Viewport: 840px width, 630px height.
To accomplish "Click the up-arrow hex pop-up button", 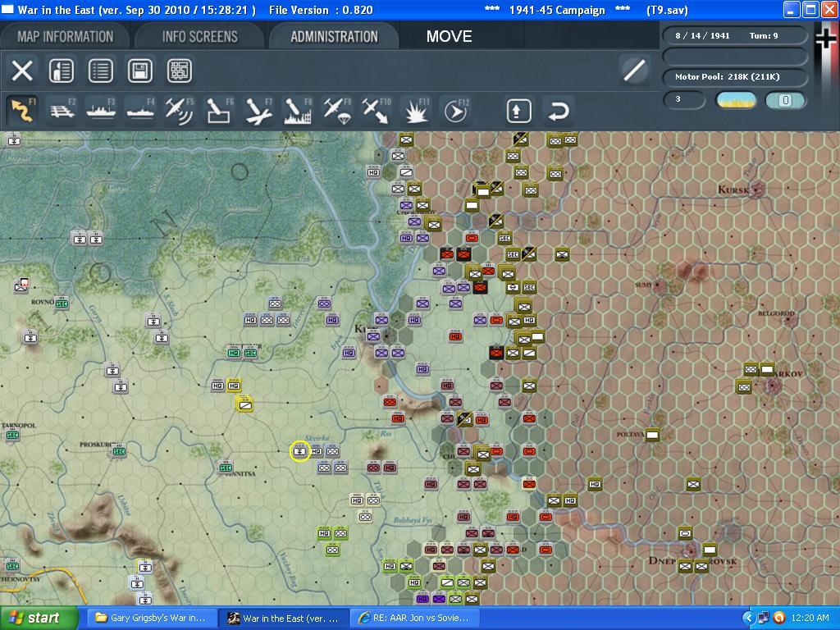I will pos(518,111).
